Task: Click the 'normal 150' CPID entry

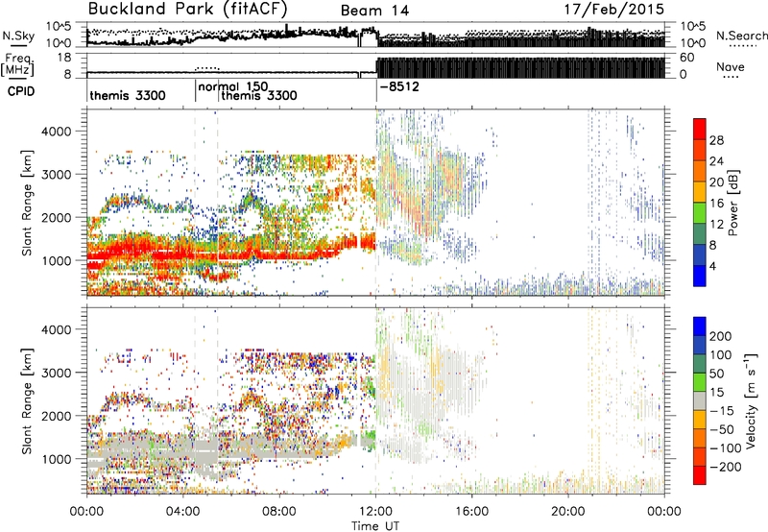Action: (x=232, y=86)
